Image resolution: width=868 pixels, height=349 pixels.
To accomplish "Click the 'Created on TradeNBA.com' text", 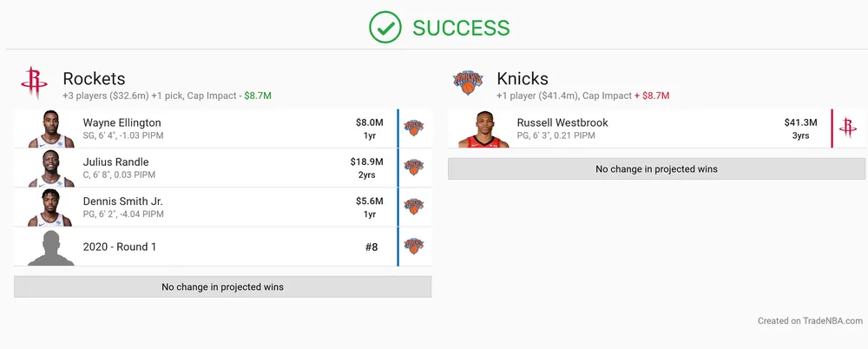I will click(x=810, y=320).
